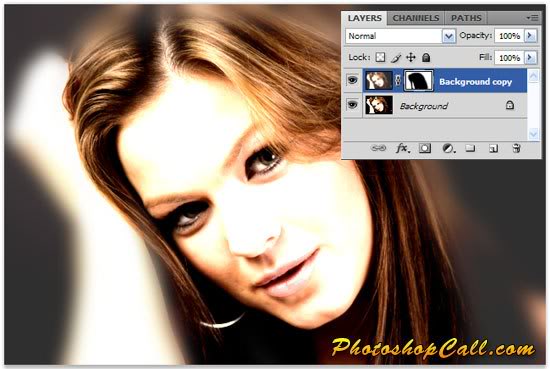Expand the Fill slider arrow

click(530, 57)
